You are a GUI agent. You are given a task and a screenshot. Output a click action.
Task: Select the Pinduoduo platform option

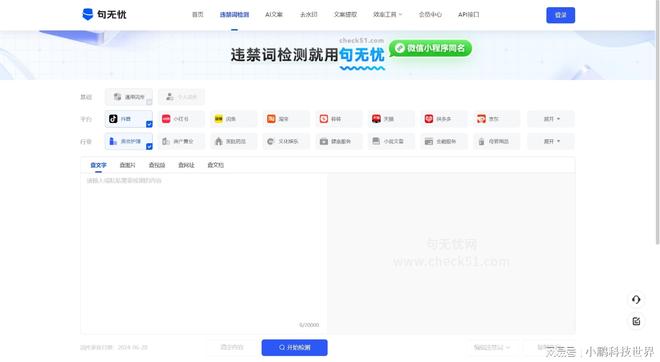pyautogui.click(x=444, y=119)
